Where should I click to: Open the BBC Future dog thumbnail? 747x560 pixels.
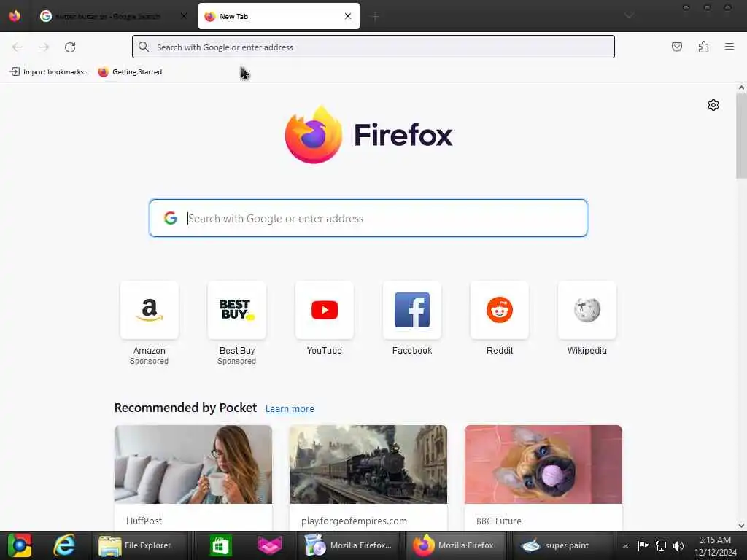coord(543,464)
